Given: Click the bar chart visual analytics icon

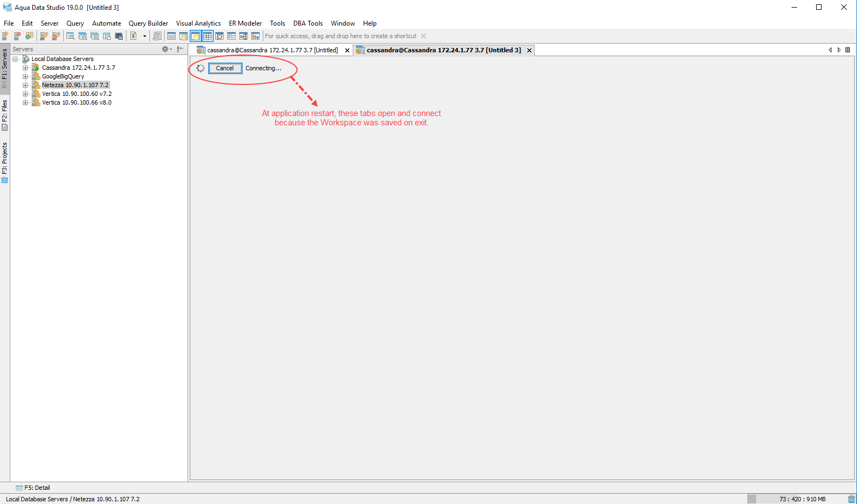Looking at the screenshot, I should pos(255,36).
